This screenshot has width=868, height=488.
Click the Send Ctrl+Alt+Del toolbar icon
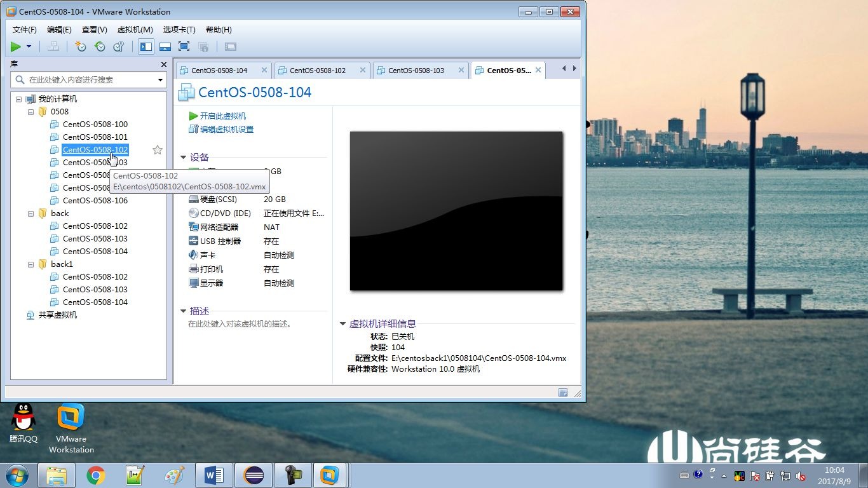click(54, 46)
